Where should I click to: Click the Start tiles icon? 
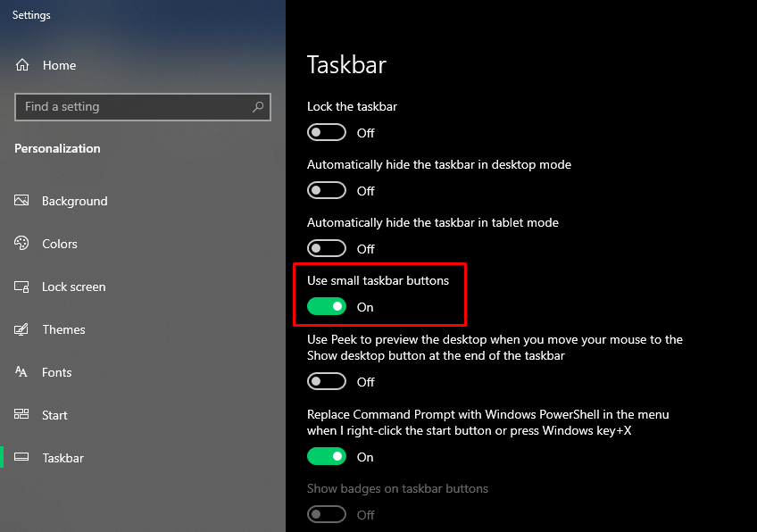21,414
